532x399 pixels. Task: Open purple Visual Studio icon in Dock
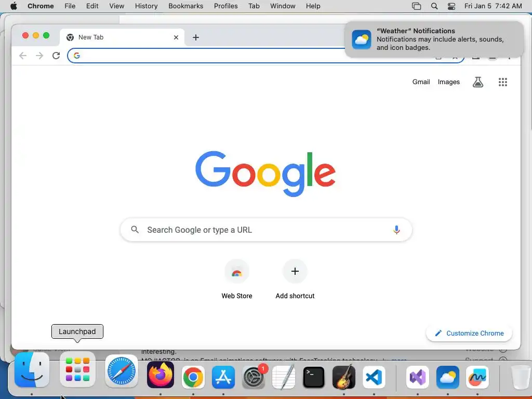click(418, 377)
